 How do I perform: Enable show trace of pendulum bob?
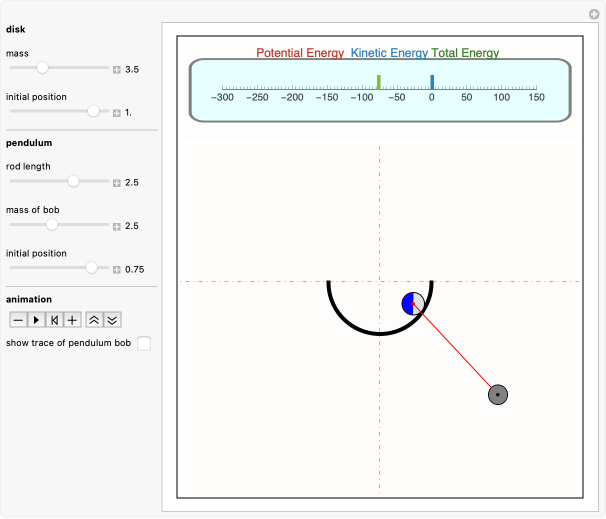(144, 343)
